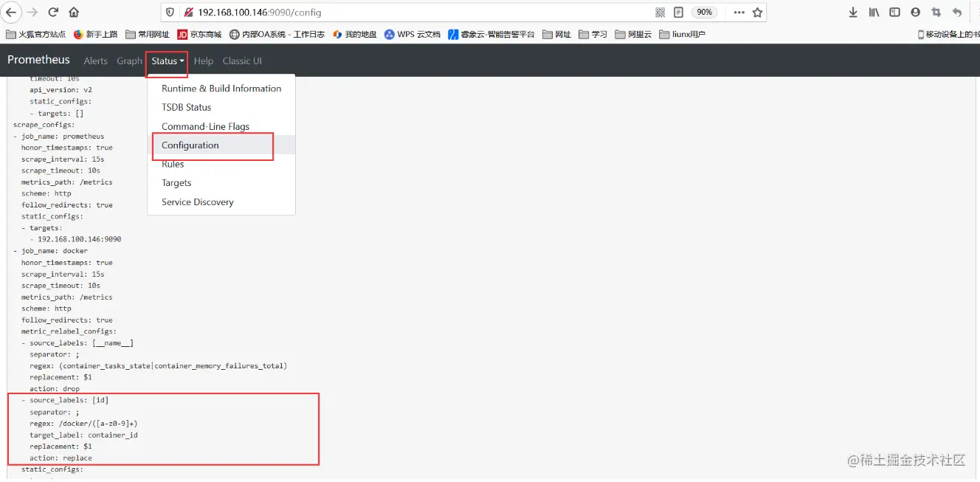Click the "regex: /docker/([a-z0-9]+)" line
Viewport: 980px width, 482px height.
(x=83, y=424)
